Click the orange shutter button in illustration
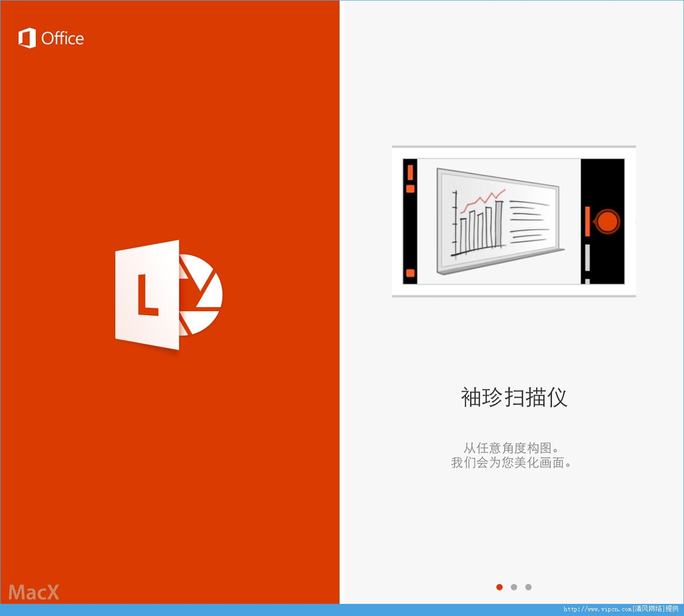The width and height of the screenshot is (684, 616). 606,221
